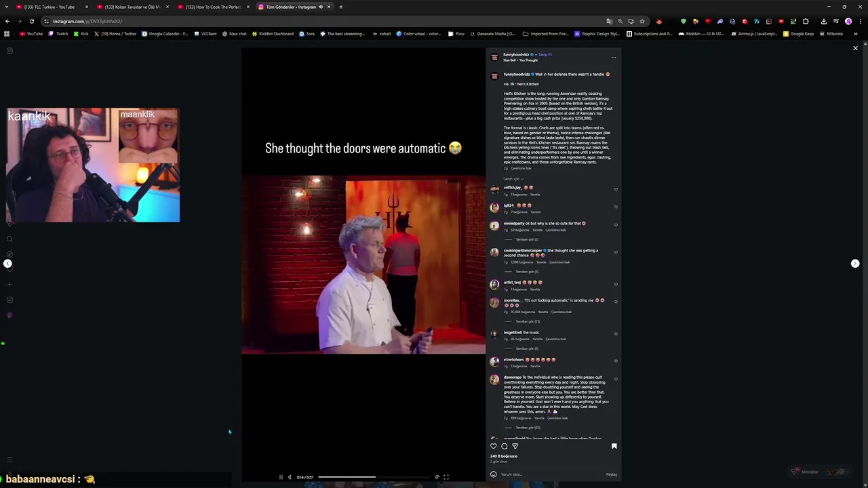Seek on the video progress bar

374,477
